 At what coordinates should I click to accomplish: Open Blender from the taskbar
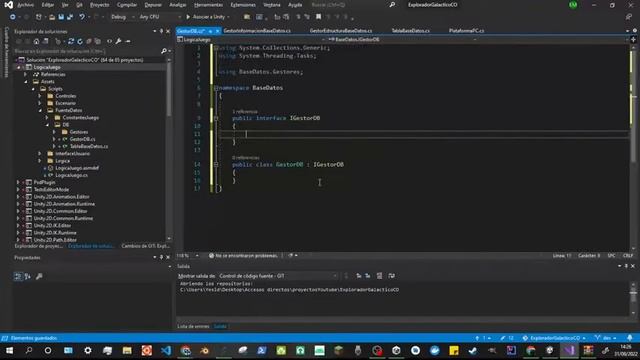204,350
